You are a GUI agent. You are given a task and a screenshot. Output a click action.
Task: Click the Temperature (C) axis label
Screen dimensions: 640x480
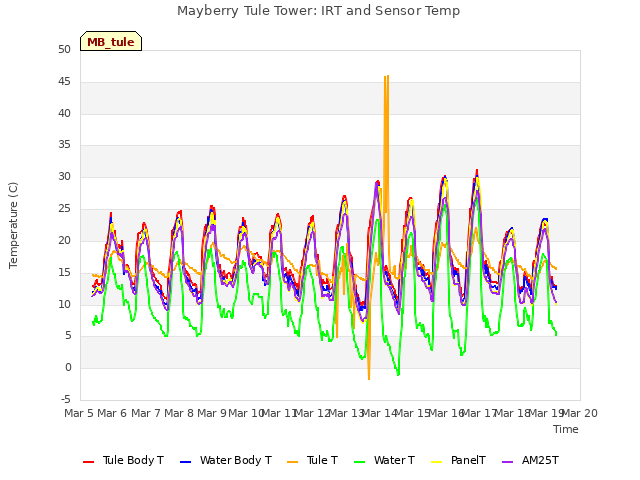point(13,225)
